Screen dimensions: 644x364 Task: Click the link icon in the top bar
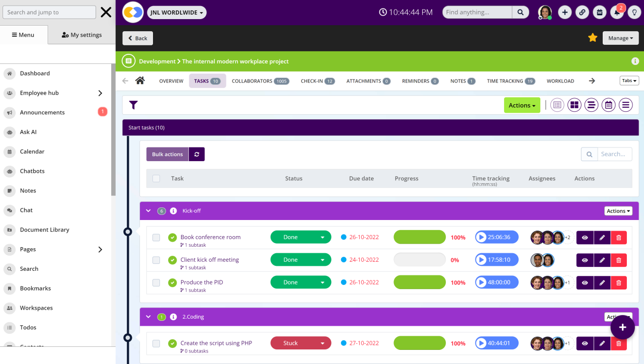pos(582,12)
